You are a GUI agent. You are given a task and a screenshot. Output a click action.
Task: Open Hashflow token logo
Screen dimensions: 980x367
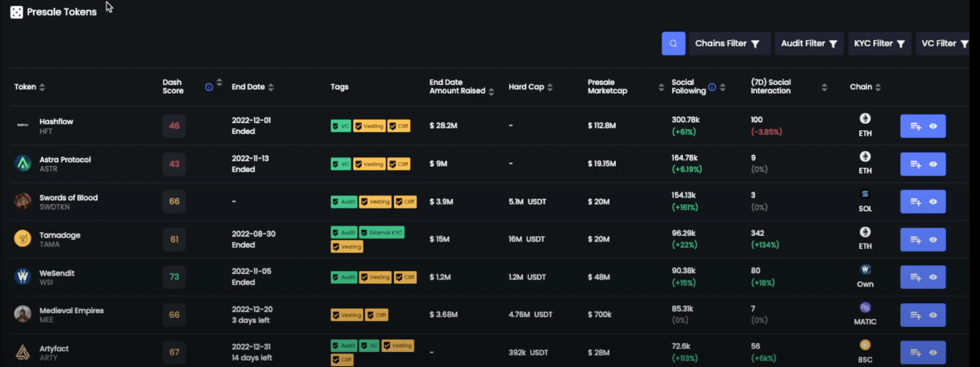pos(22,125)
